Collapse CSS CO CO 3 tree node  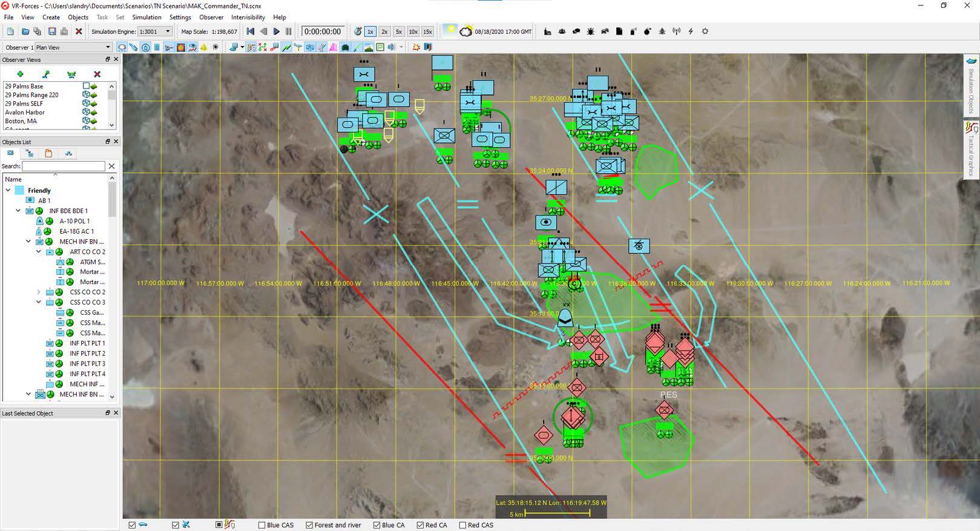point(39,302)
